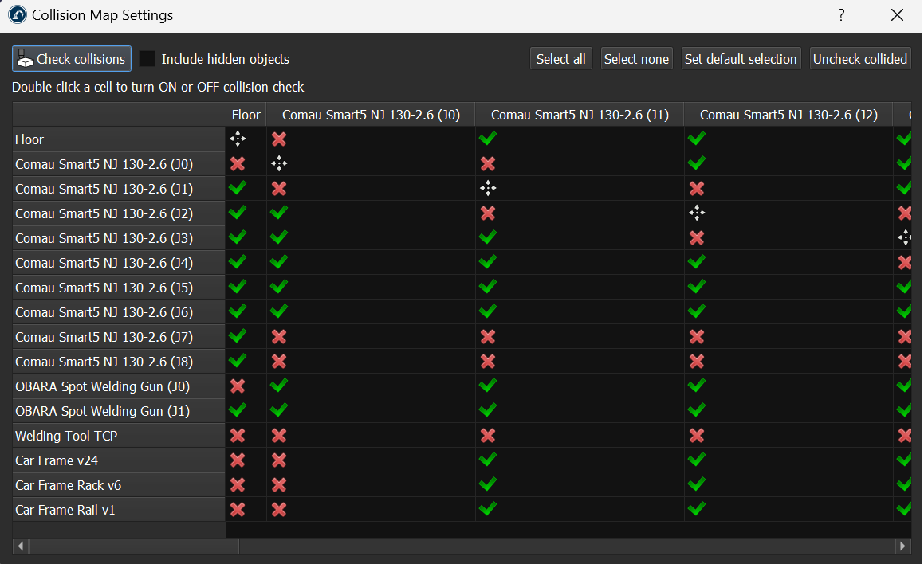Select the Car Frame Rack v6 row header
Screen dimensions: 924x564
click(118, 485)
